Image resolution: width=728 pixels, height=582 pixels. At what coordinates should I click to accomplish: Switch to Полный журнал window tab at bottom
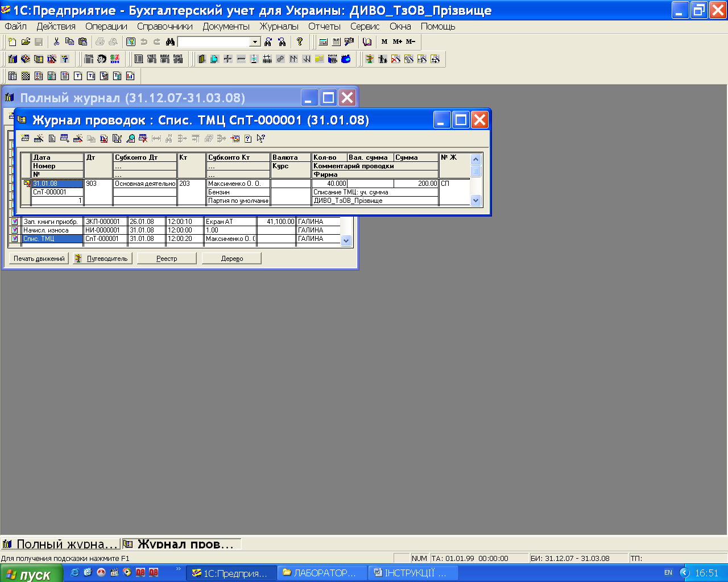click(x=60, y=544)
